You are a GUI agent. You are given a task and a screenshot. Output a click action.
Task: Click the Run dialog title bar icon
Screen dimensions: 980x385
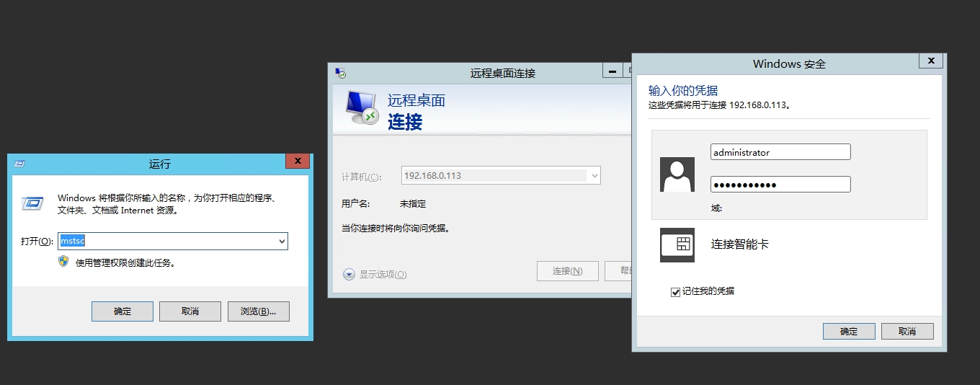[x=19, y=164]
